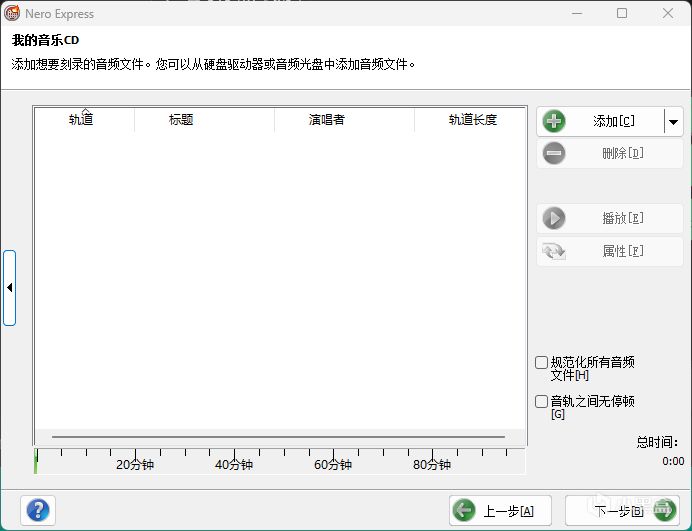Sort by the 演唱者 column header
The height and width of the screenshot is (531, 692).
tap(344, 120)
